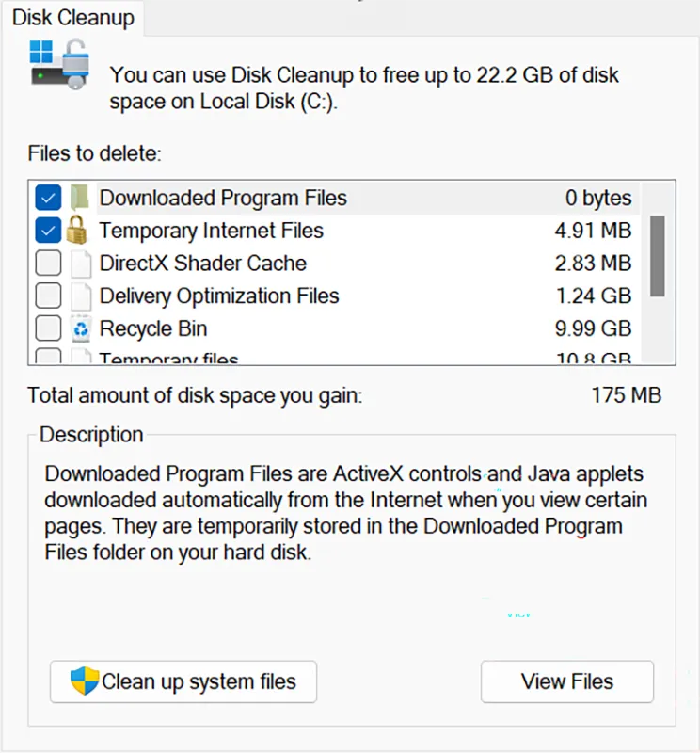Select the Temporary Internet Files row label

coord(211,231)
